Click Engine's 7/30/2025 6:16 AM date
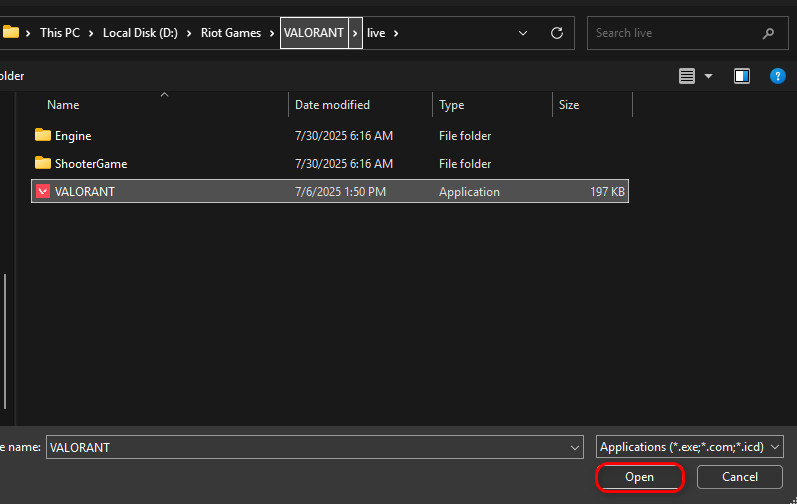 pyautogui.click(x=344, y=136)
